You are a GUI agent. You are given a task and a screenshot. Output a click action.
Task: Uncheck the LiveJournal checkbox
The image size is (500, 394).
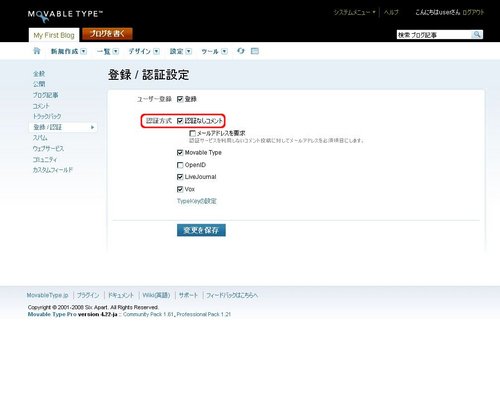[x=180, y=177]
